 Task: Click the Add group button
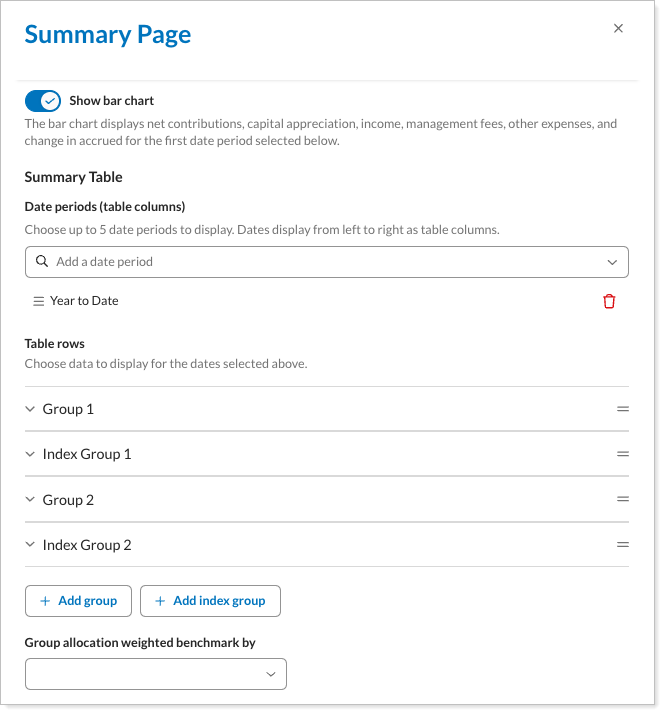(78, 601)
